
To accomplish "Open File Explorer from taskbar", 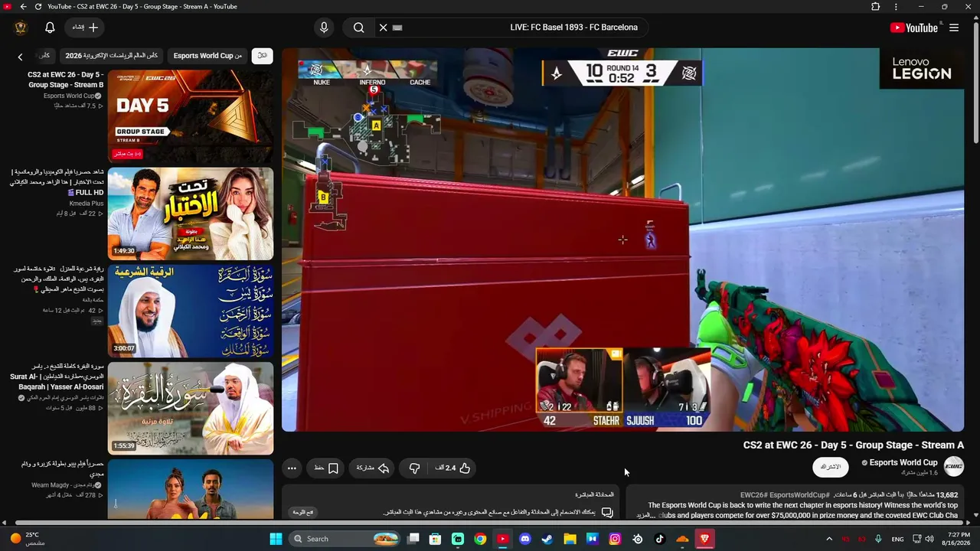I will (570, 539).
